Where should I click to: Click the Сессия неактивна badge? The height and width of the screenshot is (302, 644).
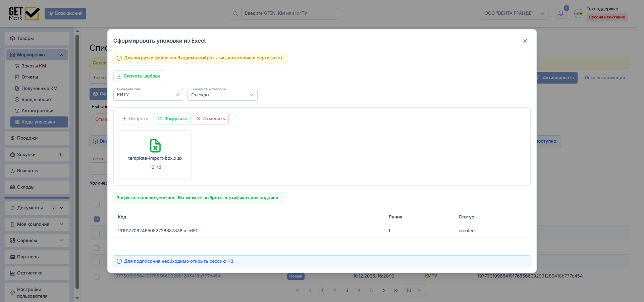[607, 17]
